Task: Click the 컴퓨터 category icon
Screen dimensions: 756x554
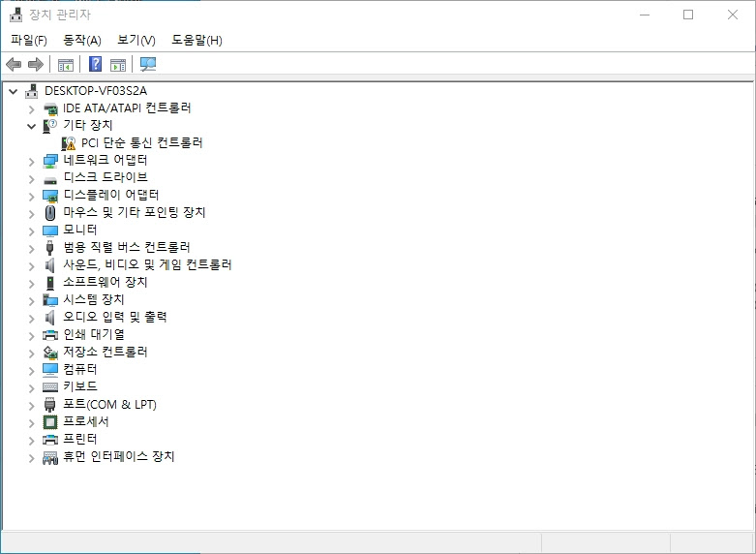Action: tap(50, 370)
